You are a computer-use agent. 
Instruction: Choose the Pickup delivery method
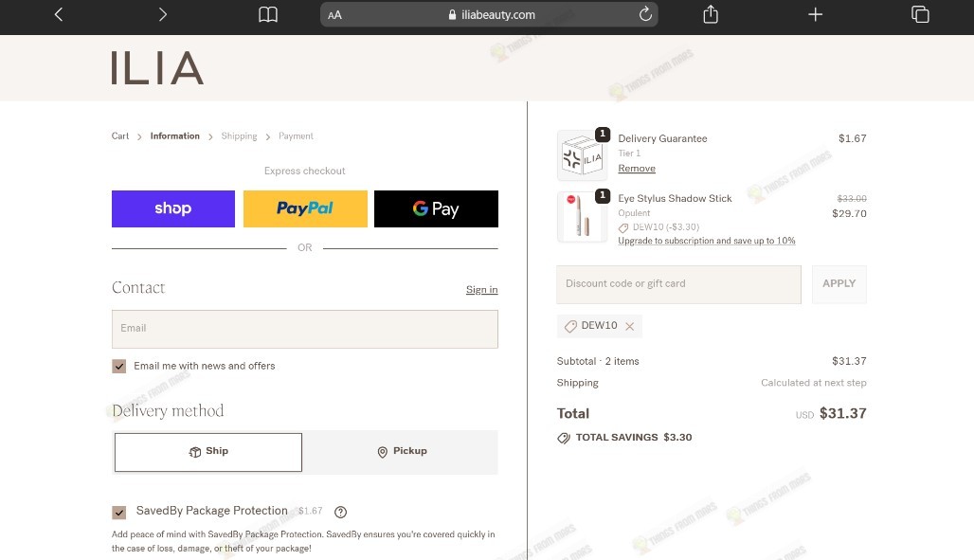pyautogui.click(x=402, y=452)
